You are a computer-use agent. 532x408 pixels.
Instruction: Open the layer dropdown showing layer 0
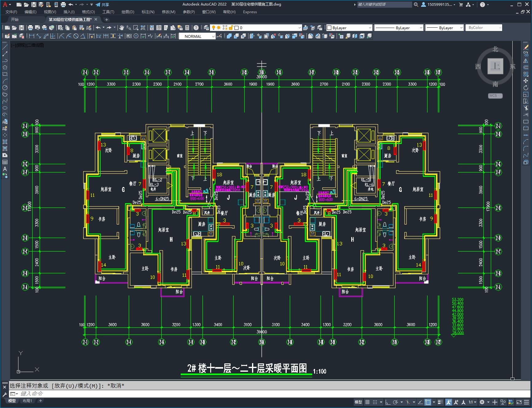(255, 28)
